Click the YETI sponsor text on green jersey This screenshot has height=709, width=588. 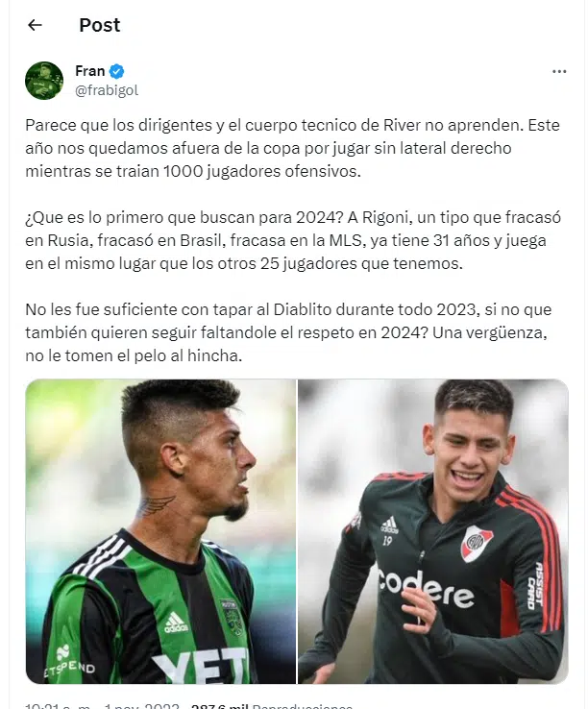pos(201,665)
